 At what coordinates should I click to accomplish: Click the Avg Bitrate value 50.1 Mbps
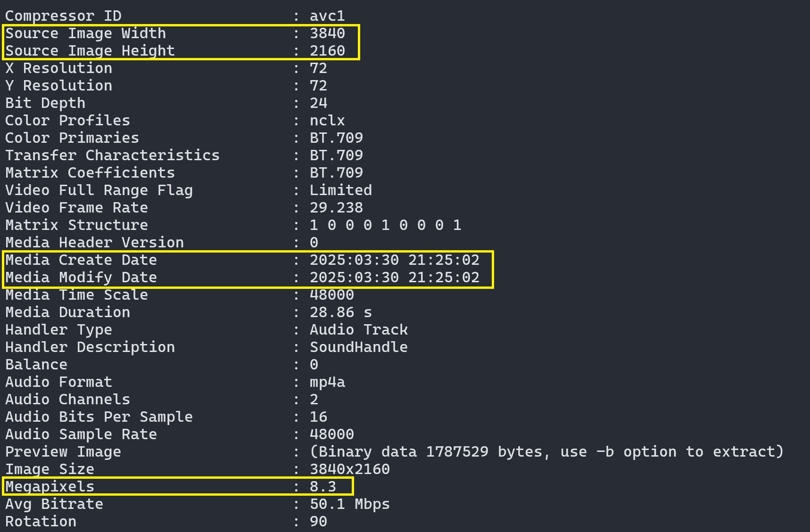point(349,504)
